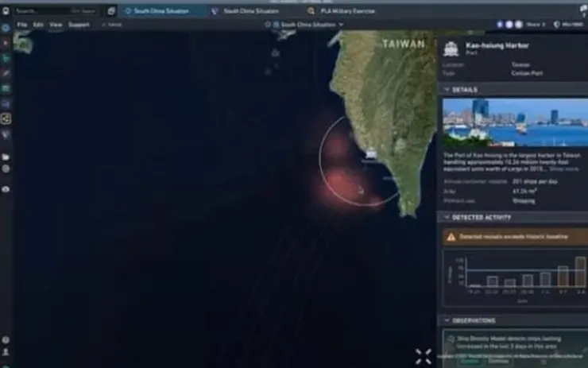The image size is (588, 368).
Task: Click the Dismiss button on the observation
Action: (498, 362)
